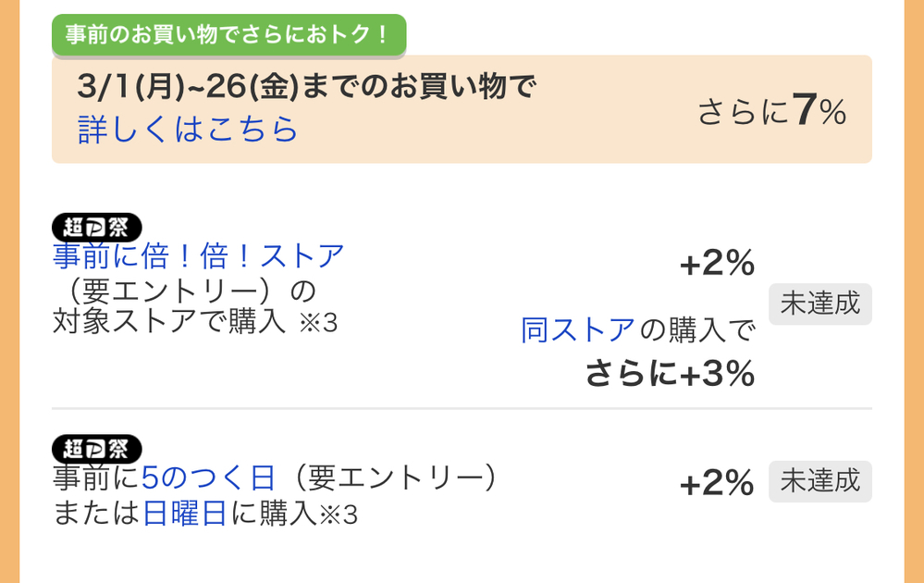
Task: Click the さらに7% bonus text
Action: point(771,113)
